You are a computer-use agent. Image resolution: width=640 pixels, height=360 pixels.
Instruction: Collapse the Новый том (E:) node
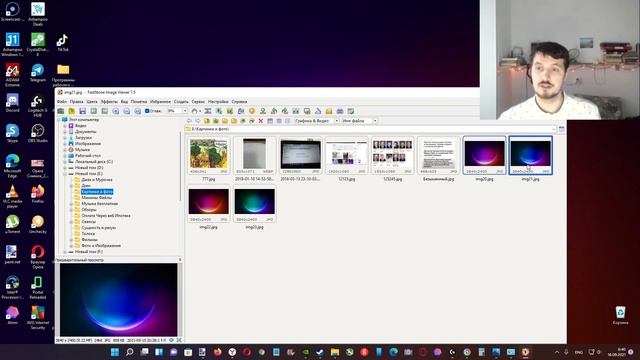coord(65,174)
